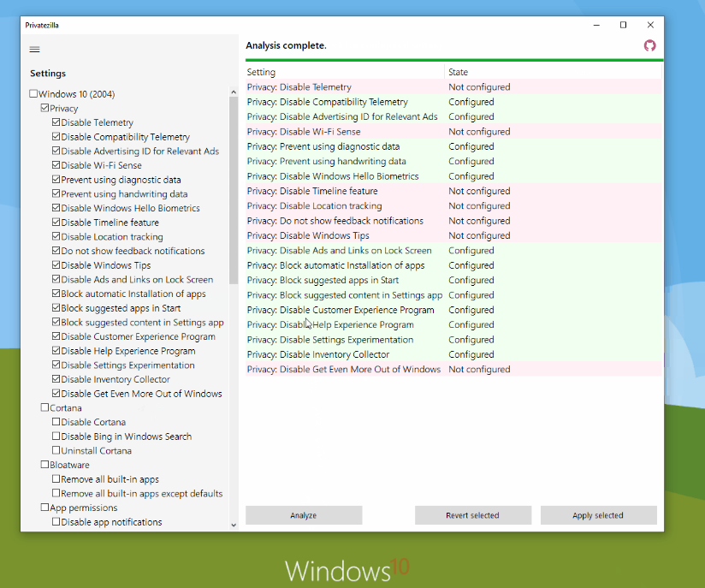
Task: Check the Cortana category checkbox
Action: click(44, 407)
